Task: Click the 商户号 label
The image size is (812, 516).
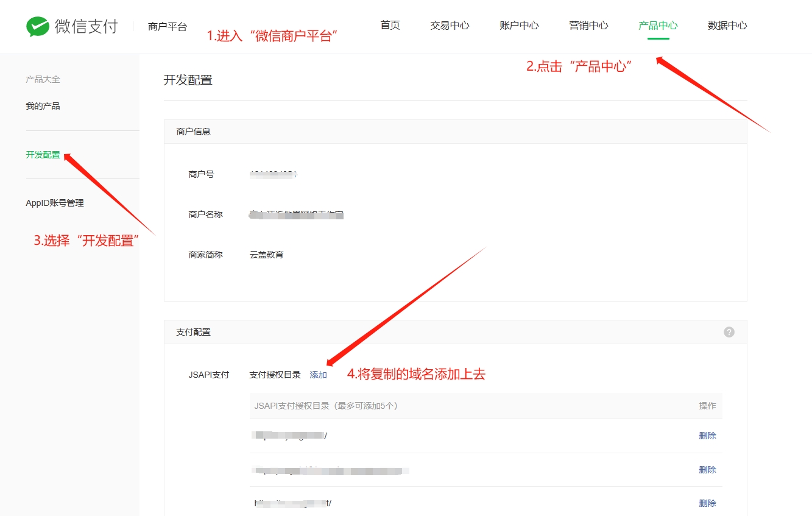Action: [x=202, y=174]
